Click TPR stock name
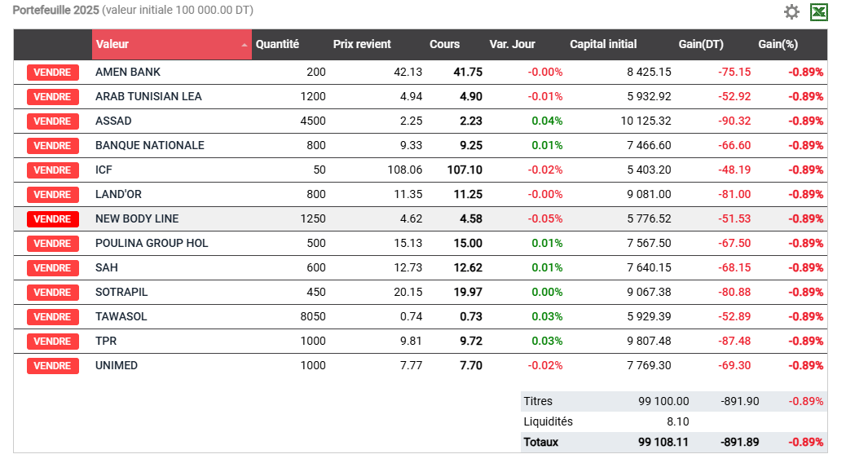The image size is (868, 463). 106,341
